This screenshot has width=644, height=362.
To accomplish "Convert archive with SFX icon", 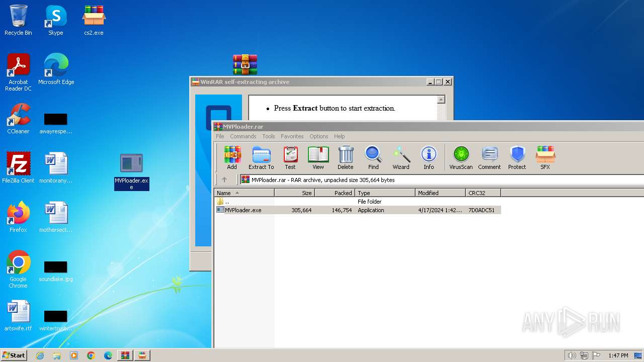I will point(545,158).
